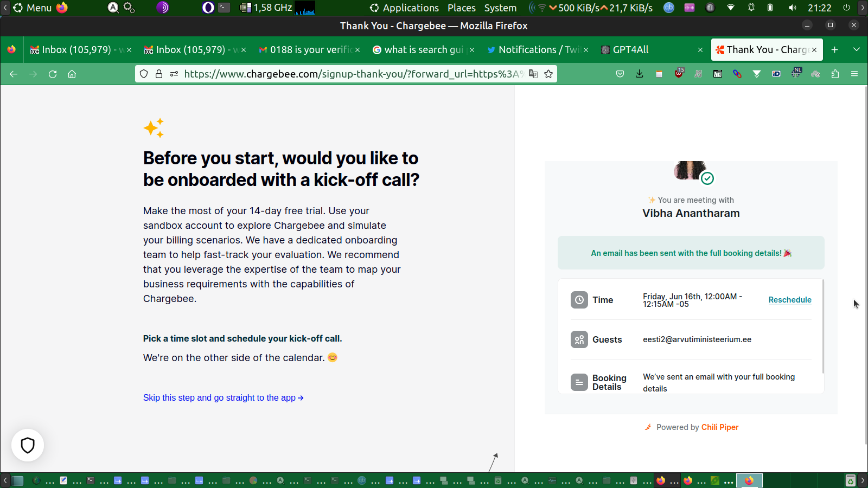This screenshot has height=488, width=868.
Task: Translate this page icon in the address bar
Action: [x=533, y=74]
